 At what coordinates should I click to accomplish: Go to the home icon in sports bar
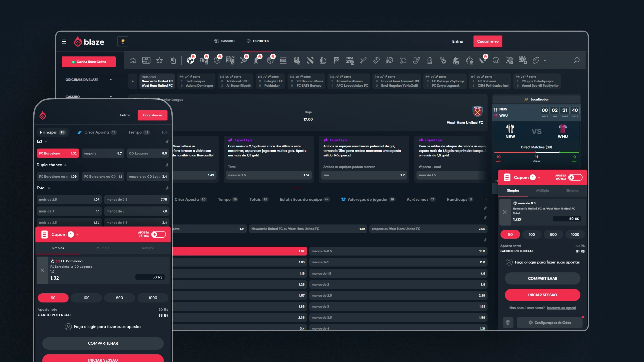click(133, 60)
